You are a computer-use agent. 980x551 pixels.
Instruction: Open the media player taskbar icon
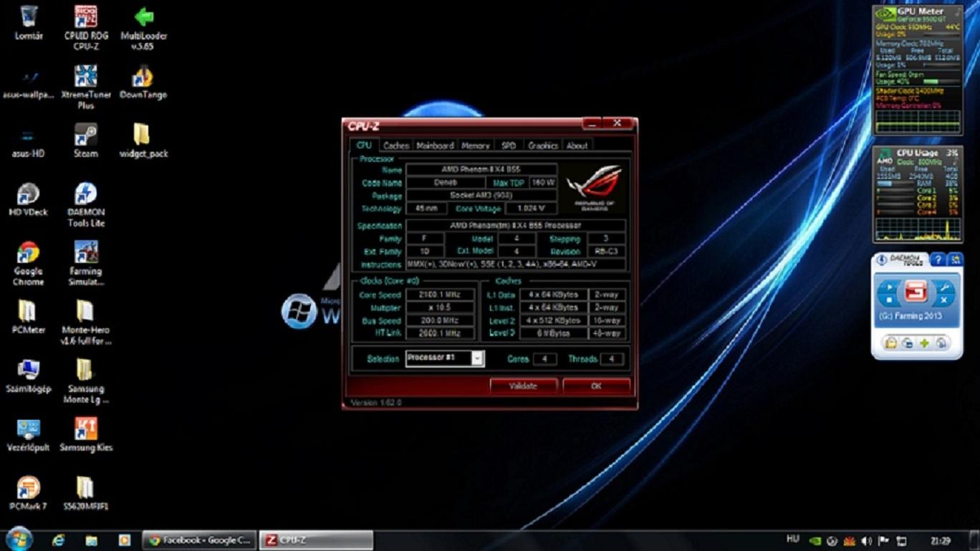click(124, 540)
